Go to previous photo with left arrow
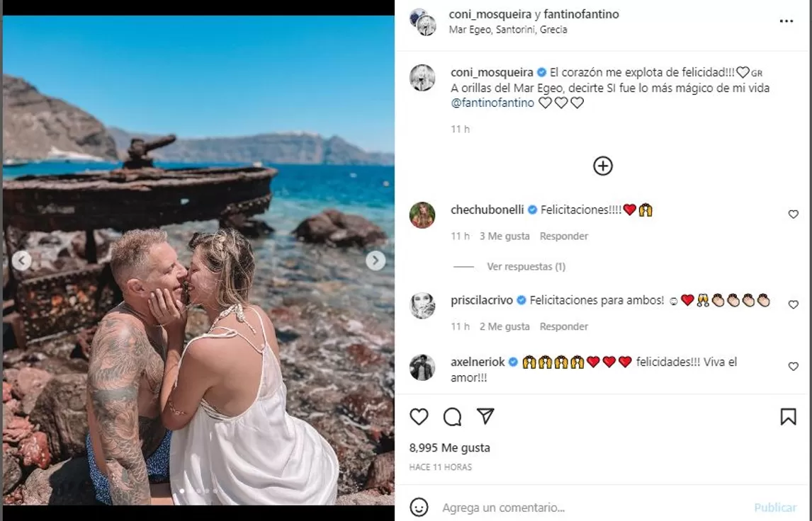The image size is (812, 521). coord(21,260)
